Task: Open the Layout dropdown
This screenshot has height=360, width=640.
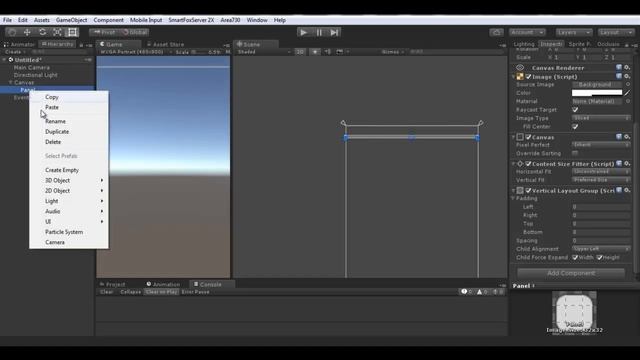Action: point(616,32)
